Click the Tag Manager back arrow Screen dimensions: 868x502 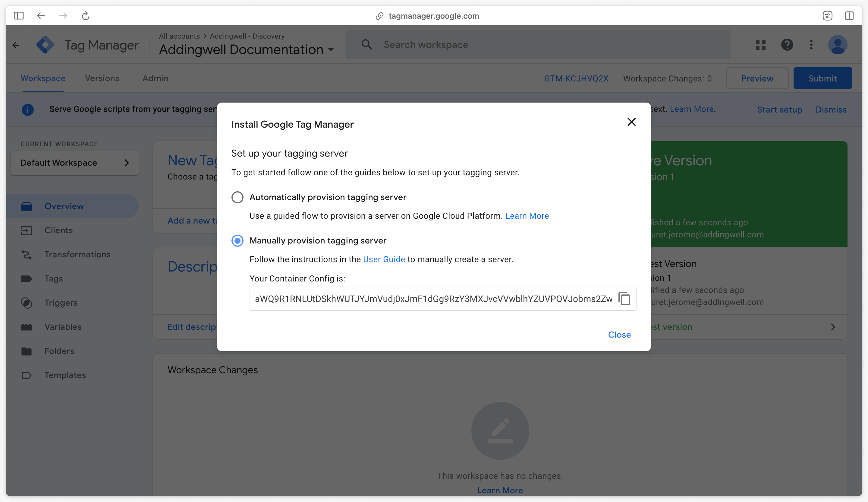tap(15, 45)
